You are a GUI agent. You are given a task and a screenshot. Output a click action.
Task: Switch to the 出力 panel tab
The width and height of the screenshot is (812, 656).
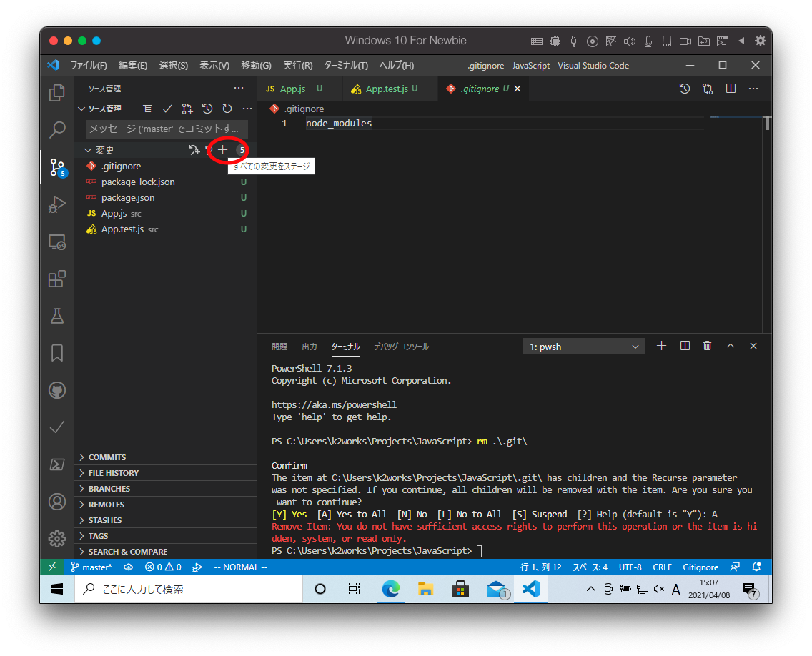[310, 347]
